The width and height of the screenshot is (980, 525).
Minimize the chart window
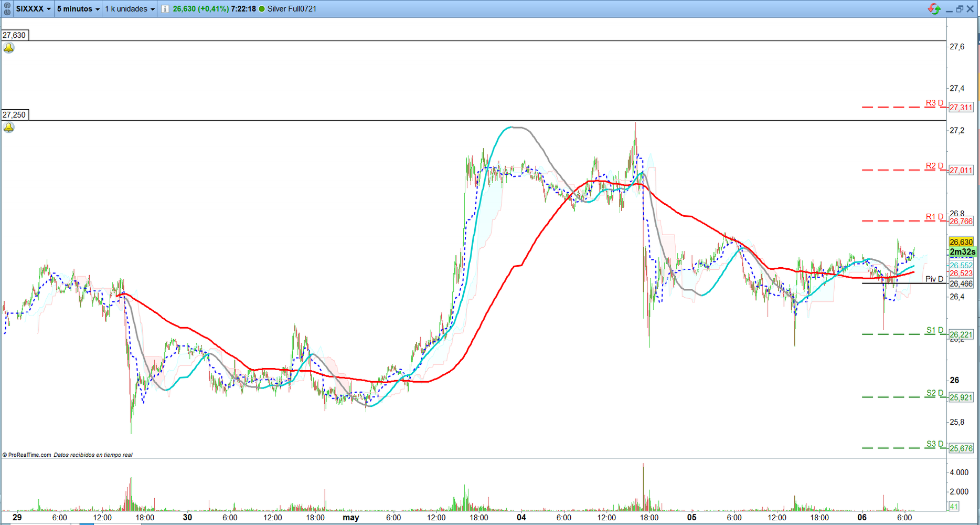tap(949, 10)
